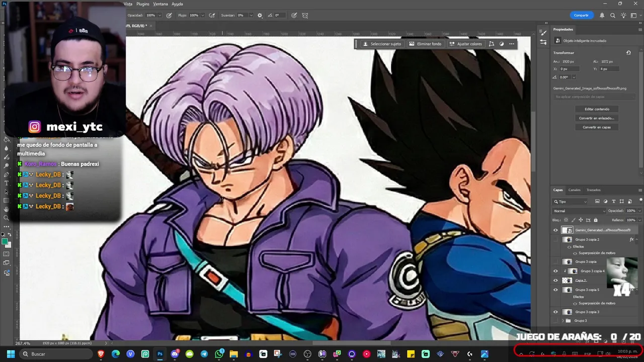The width and height of the screenshot is (644, 362).
Task: Open the Vista menu
Action: coord(128,4)
